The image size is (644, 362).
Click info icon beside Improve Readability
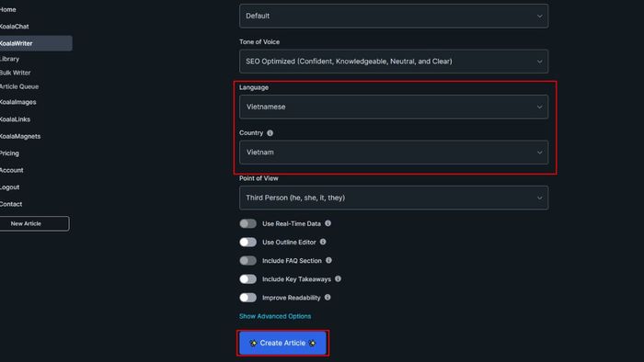click(x=328, y=297)
